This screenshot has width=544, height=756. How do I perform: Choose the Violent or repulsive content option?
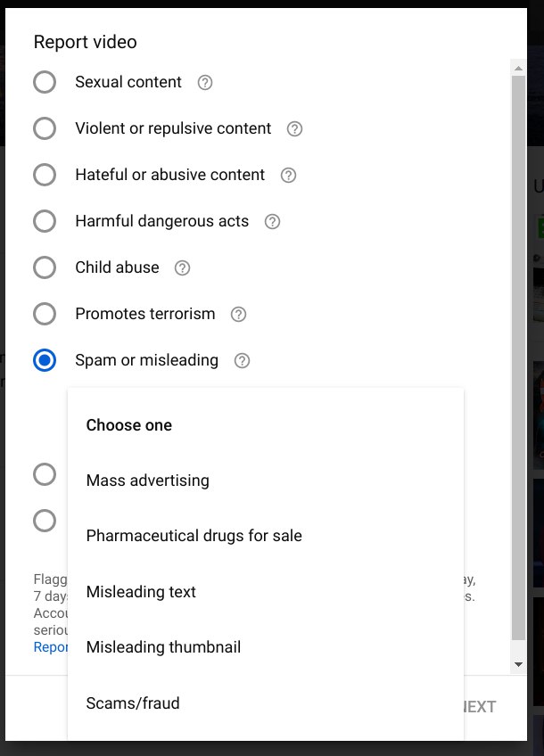click(x=45, y=128)
